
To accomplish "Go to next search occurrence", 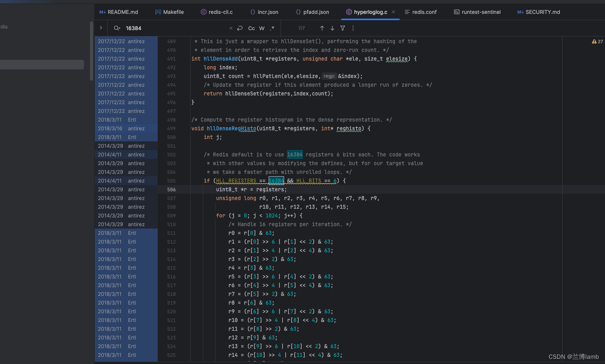I will 332,28.
